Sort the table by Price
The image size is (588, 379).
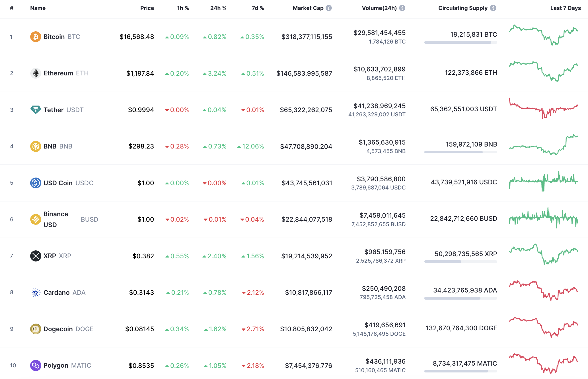point(147,8)
